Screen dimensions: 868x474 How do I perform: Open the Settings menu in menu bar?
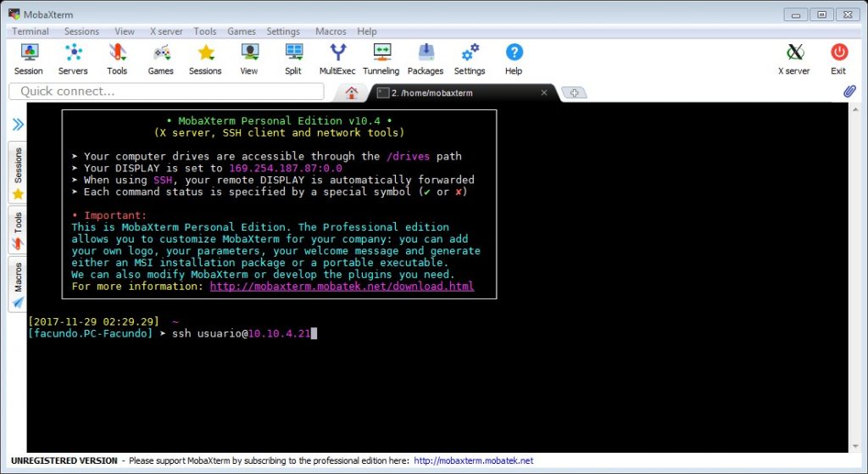[x=283, y=31]
